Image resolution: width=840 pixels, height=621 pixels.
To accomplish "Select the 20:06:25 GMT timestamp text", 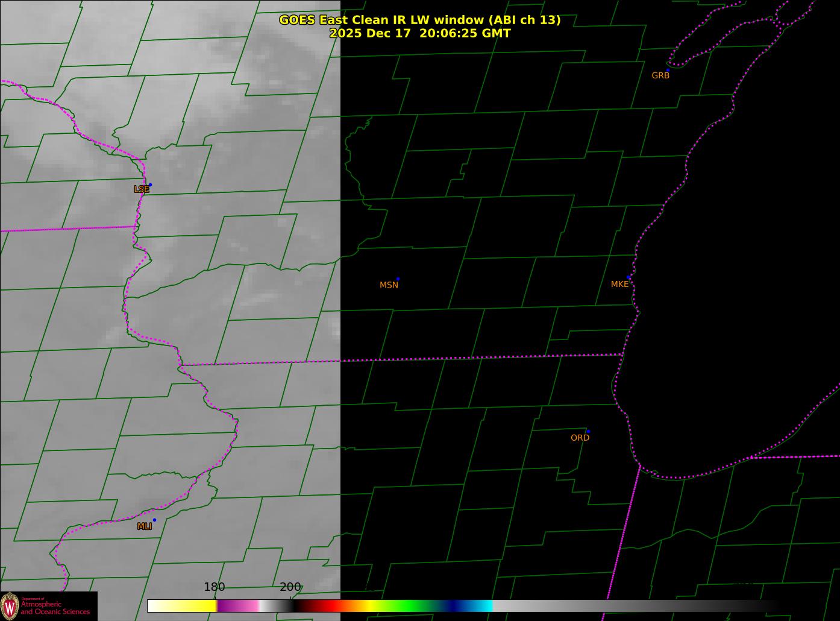I will click(x=465, y=33).
